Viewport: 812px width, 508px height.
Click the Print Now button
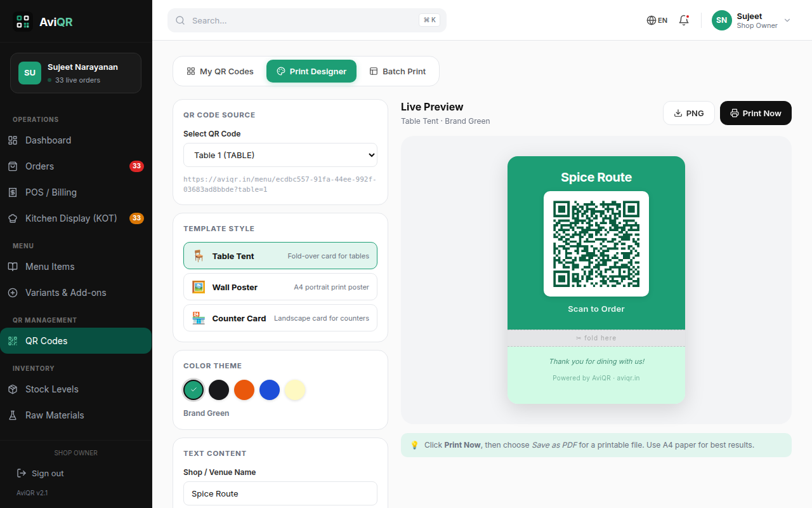coord(756,113)
